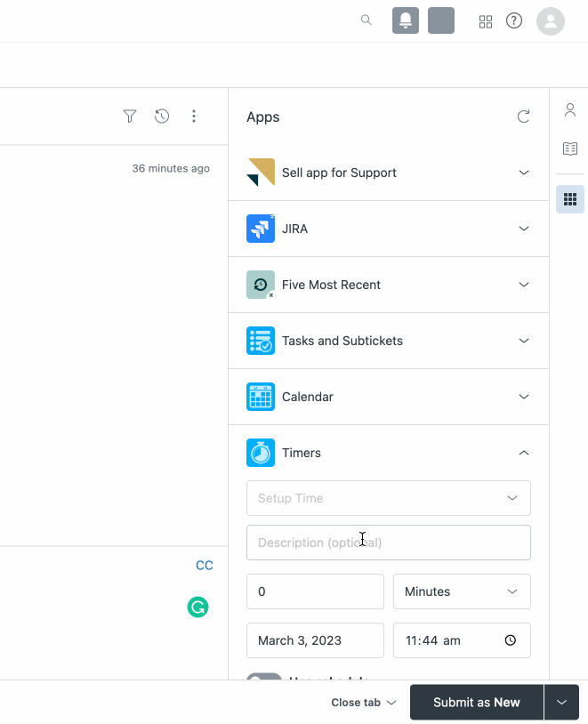Expand the JIRA app section

coord(523,229)
